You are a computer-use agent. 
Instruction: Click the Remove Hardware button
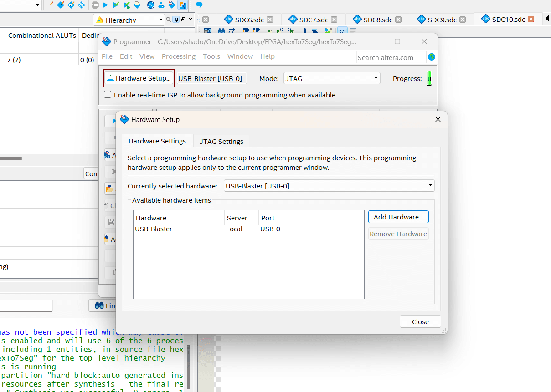click(x=398, y=234)
